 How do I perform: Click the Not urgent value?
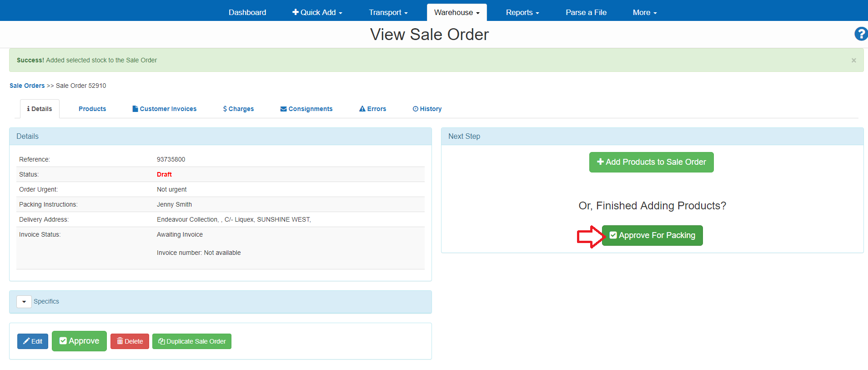(172, 189)
